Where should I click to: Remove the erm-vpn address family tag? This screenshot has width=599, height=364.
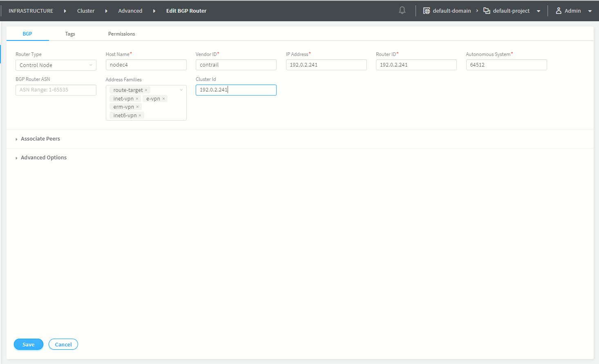[x=137, y=107]
